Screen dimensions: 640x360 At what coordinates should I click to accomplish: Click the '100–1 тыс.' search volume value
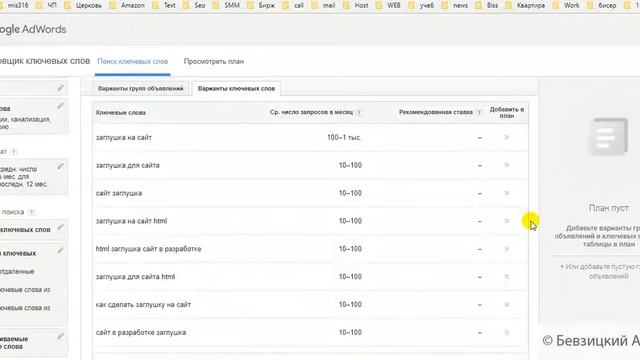344,138
